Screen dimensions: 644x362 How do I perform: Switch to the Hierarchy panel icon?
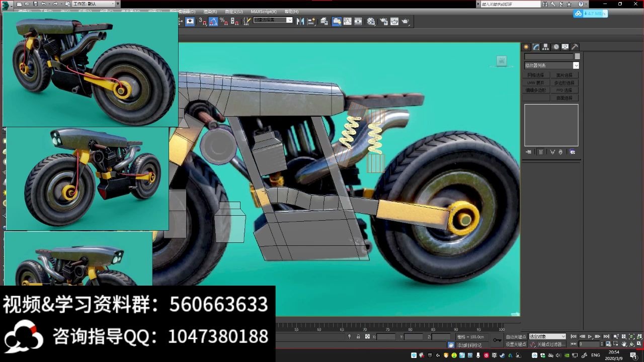(x=545, y=46)
